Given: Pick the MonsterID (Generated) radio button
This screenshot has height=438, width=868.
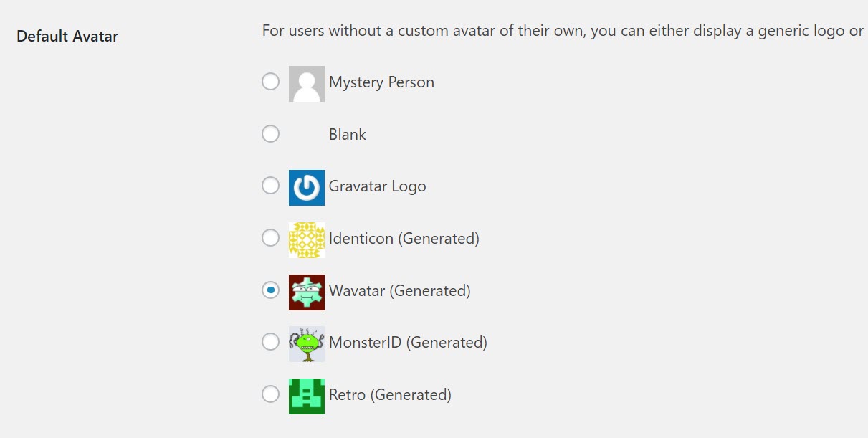Looking at the screenshot, I should 270,342.
